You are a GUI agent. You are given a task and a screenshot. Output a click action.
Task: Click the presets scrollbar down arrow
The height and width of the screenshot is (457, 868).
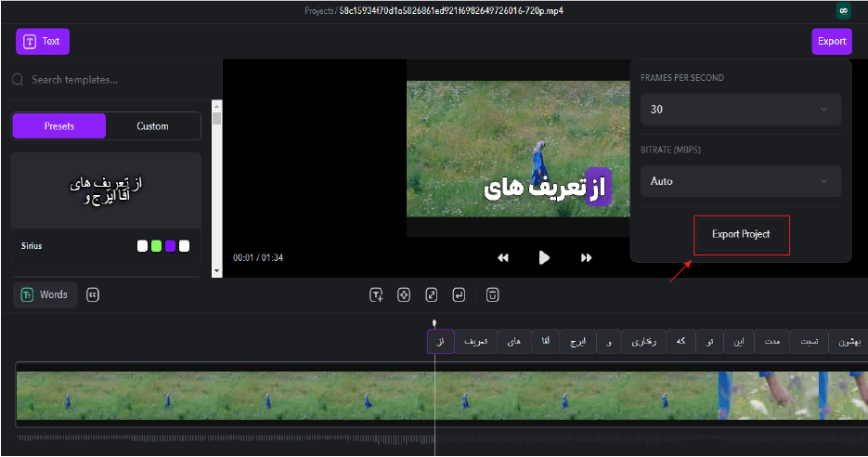click(x=217, y=271)
